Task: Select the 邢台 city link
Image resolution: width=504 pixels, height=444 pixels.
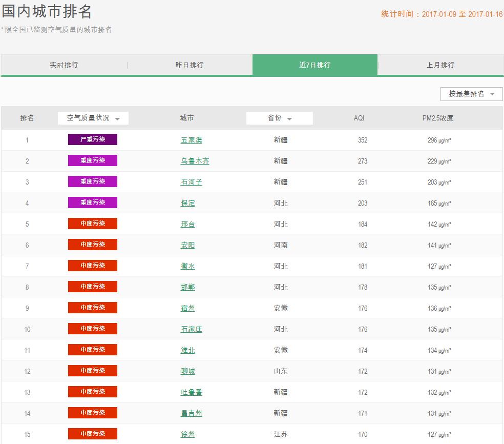Action: 188,224
